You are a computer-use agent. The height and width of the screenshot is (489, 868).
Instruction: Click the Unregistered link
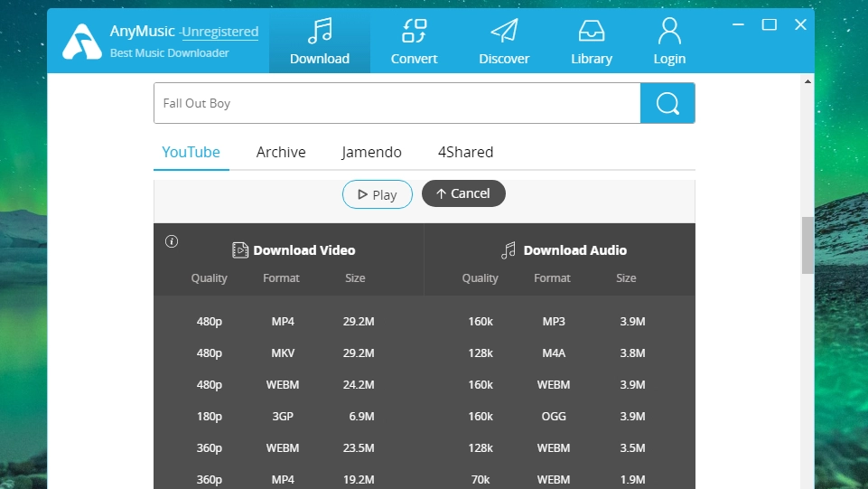[220, 32]
